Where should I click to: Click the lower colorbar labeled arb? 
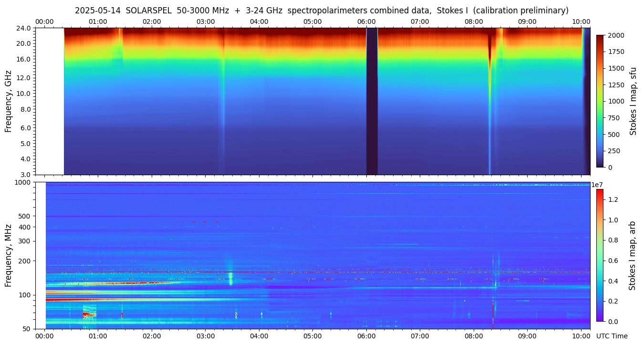[600, 255]
